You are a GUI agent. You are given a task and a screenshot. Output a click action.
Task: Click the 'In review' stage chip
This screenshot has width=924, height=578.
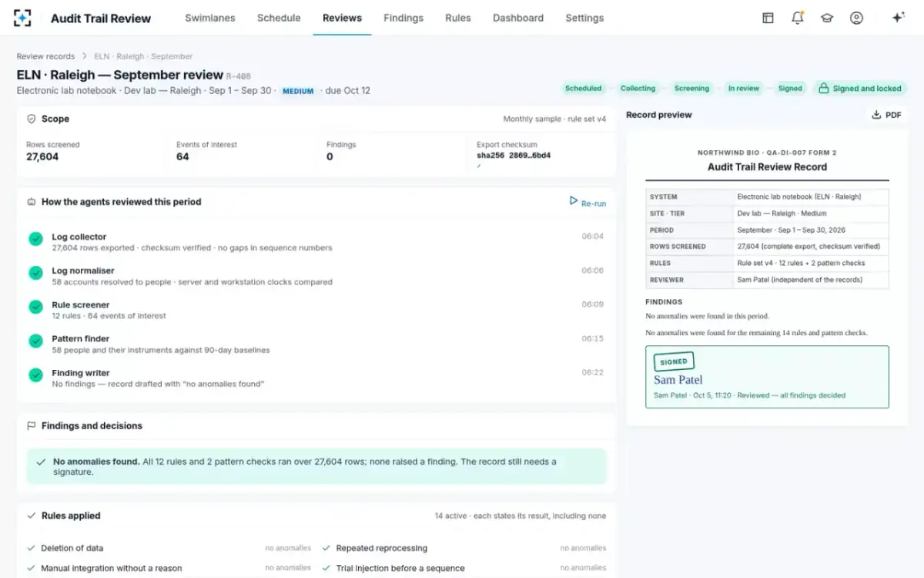tap(744, 89)
